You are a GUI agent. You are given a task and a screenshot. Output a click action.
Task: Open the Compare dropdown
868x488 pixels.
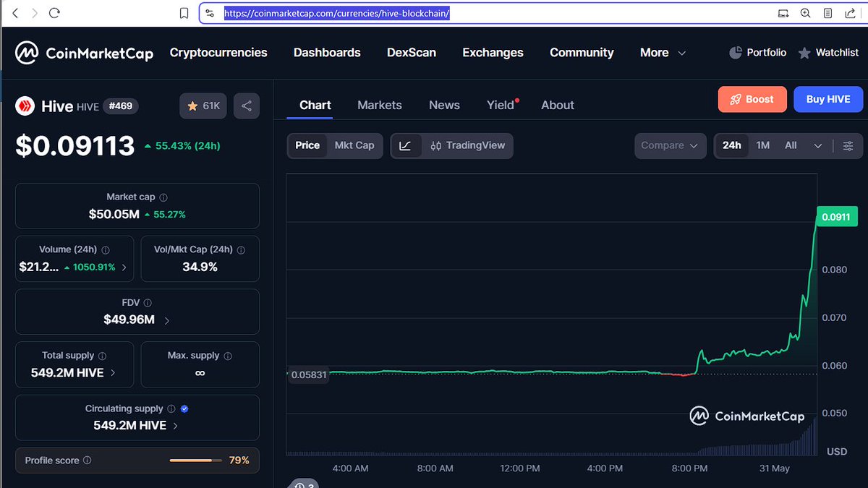670,145
